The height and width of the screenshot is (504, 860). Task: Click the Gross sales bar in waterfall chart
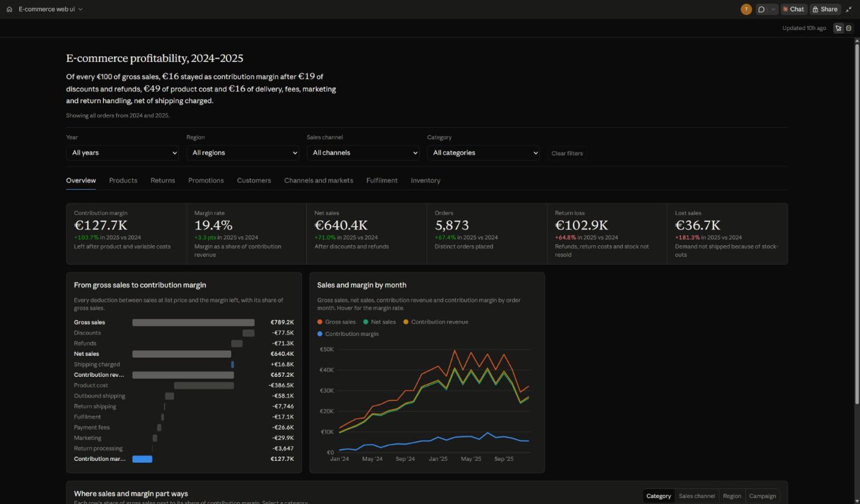tap(193, 323)
